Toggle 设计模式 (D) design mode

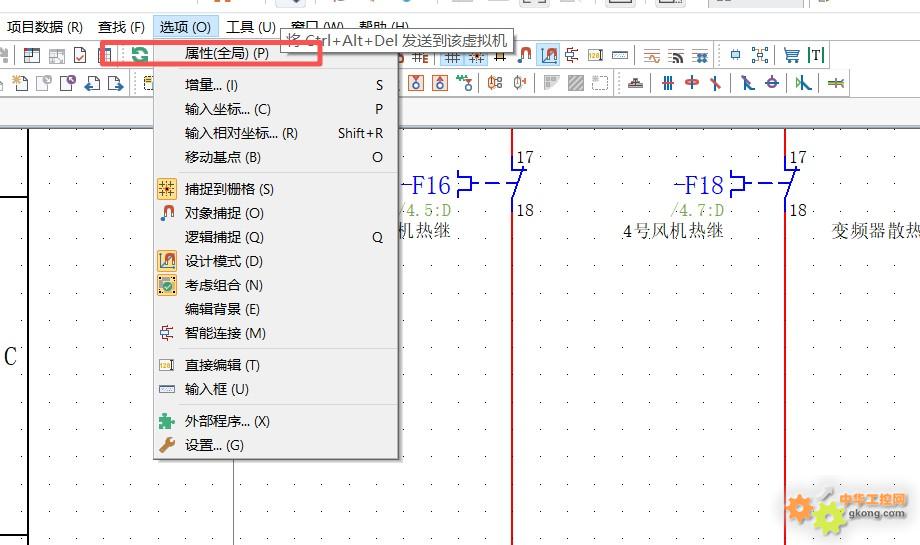[224, 261]
